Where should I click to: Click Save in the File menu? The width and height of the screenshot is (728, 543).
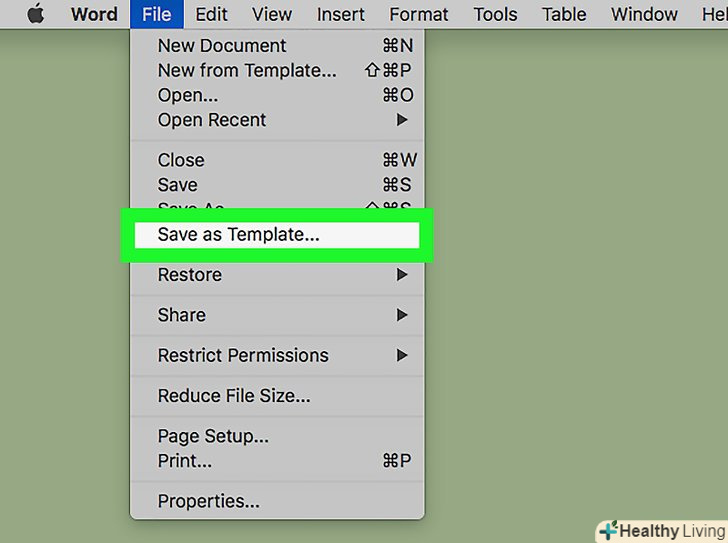(x=178, y=185)
